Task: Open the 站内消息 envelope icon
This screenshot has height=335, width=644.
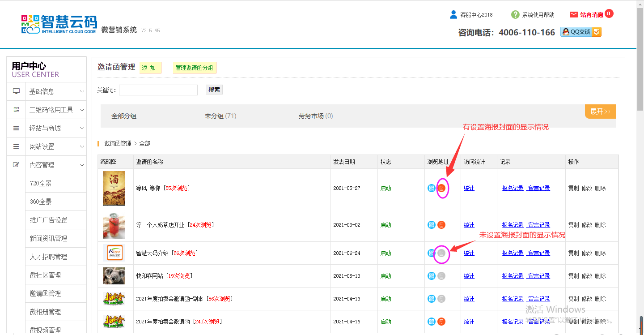Action: pos(573,15)
